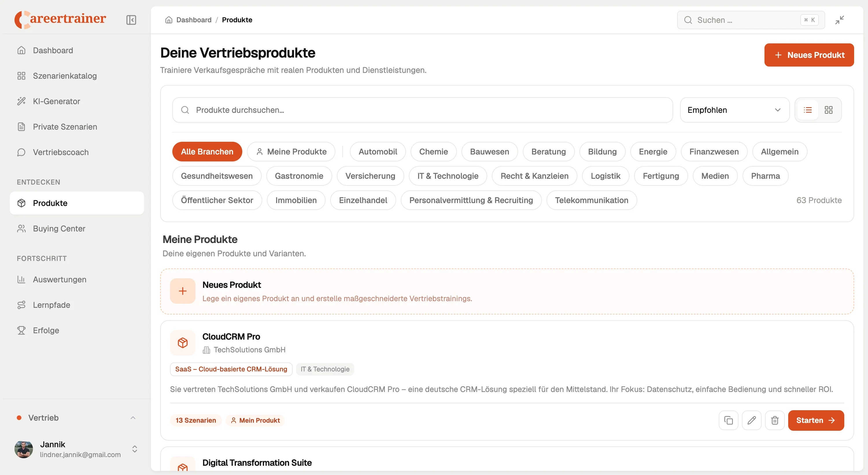The height and width of the screenshot is (475, 868).
Task: Duplicate the CloudCRM Pro product
Action: [729, 420]
